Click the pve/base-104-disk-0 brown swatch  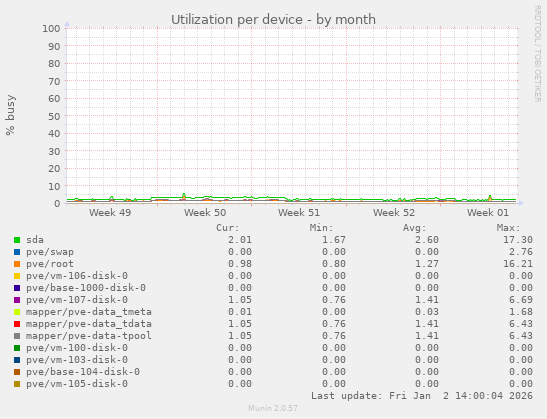pos(17,372)
